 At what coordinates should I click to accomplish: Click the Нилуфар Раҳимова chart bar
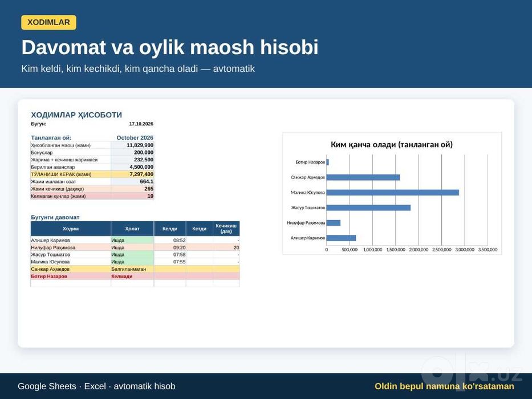333,223
